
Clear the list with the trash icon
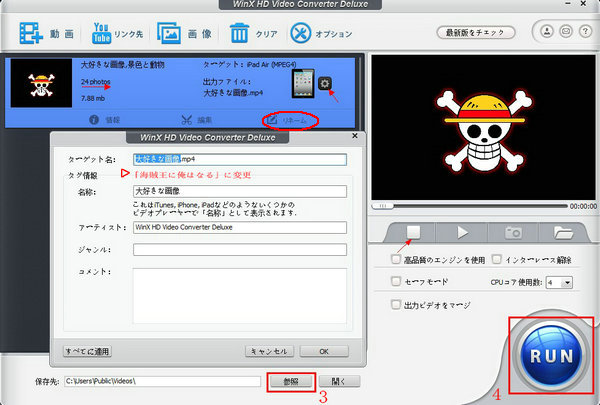[240, 33]
